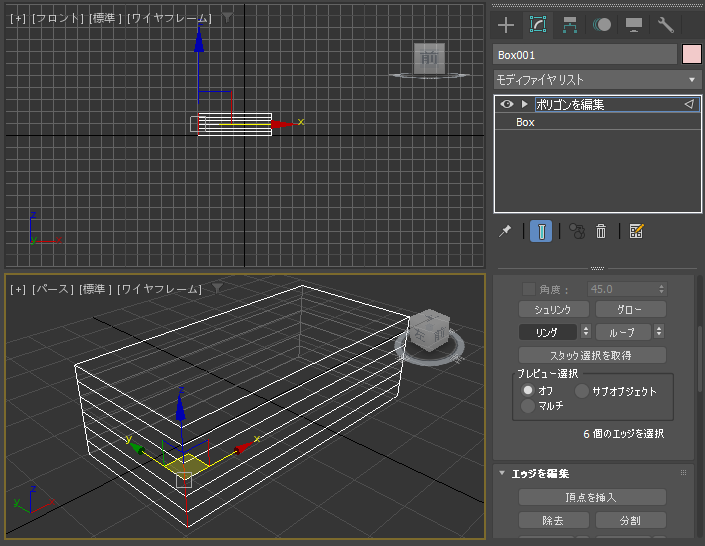Open perspective viewport [標準] menu
The image size is (705, 546).
coord(95,289)
